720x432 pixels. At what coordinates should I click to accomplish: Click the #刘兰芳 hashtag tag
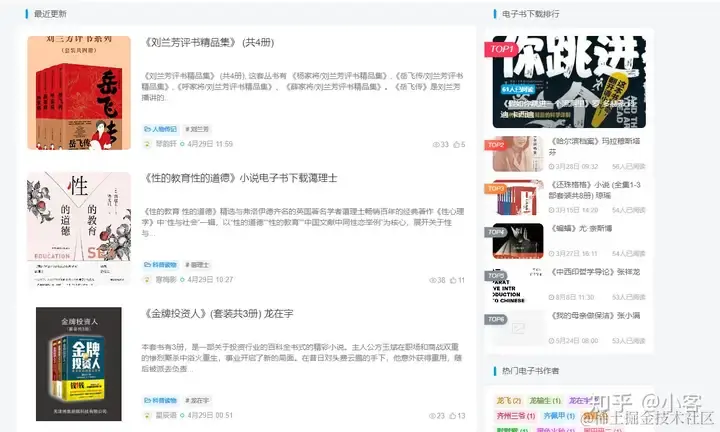(x=197, y=129)
